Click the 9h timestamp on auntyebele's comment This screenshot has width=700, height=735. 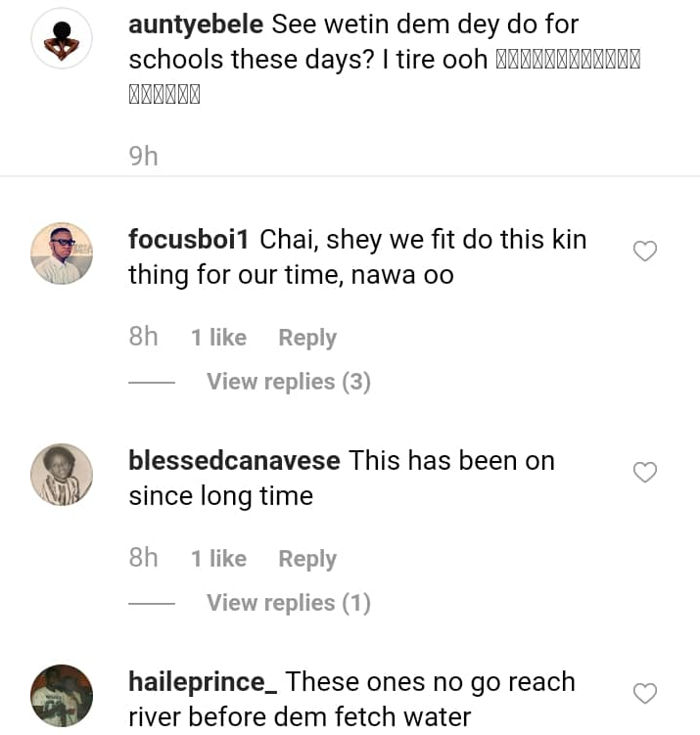(x=143, y=156)
